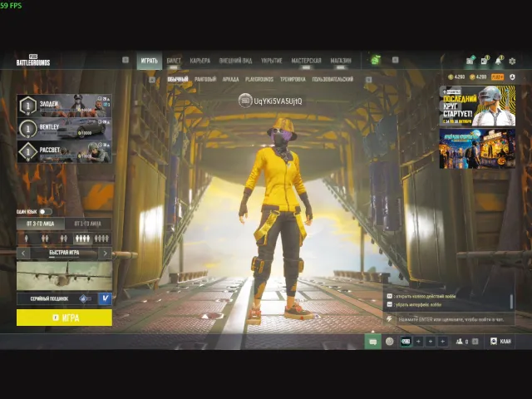Start the match with yellow Игра button
Viewport: 532px width, 399px height.
[x=64, y=318]
